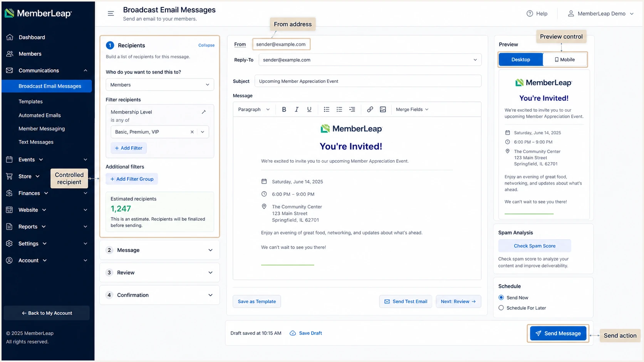Expand step 4 Confirmation section
Image resolution: width=644 pixels, height=362 pixels.
pos(159,295)
